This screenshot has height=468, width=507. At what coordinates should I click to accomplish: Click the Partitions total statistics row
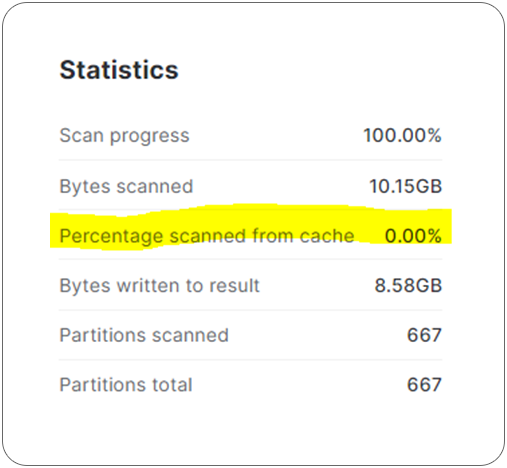251,385
